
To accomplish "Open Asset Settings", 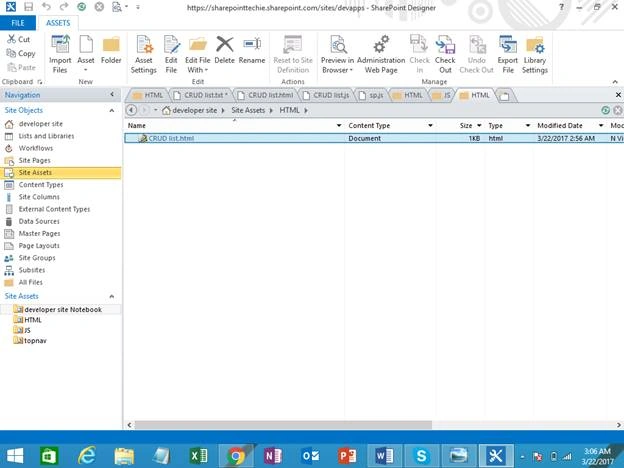I will pyautogui.click(x=144, y=54).
